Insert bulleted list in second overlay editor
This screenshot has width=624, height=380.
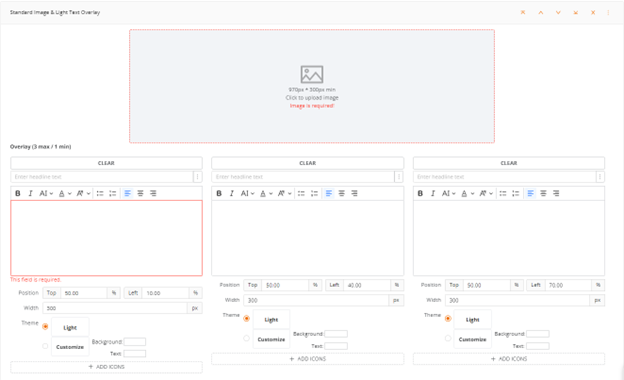pyautogui.click(x=301, y=193)
